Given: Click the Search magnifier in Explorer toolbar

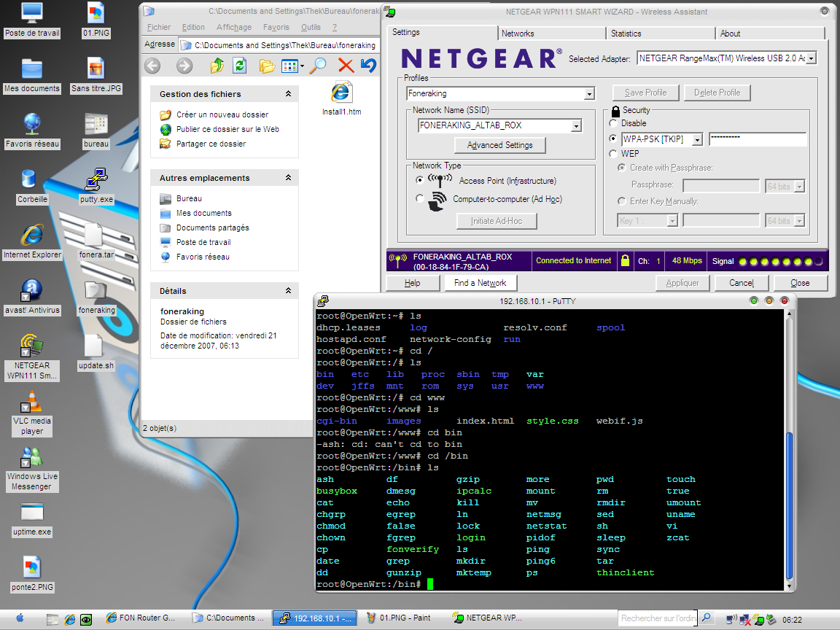Looking at the screenshot, I should click(318, 66).
